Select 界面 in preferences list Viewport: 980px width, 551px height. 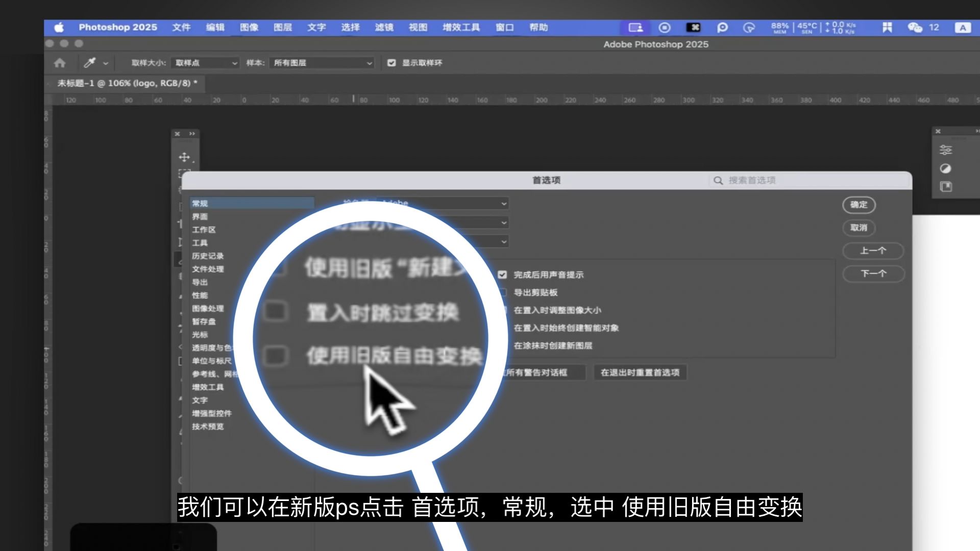200,216
